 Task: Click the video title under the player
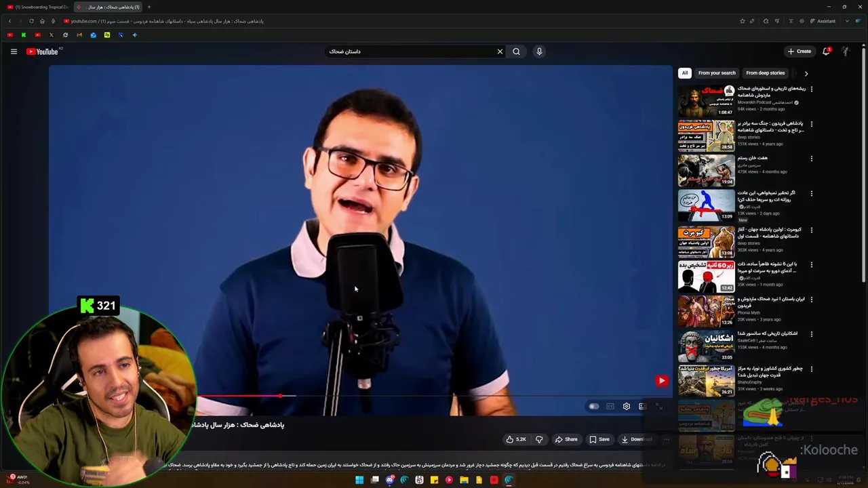(237, 425)
